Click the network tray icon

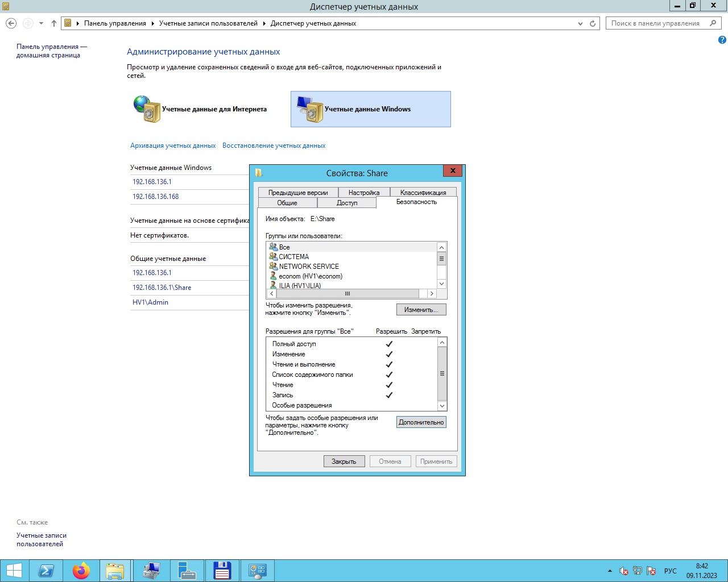(x=638, y=571)
